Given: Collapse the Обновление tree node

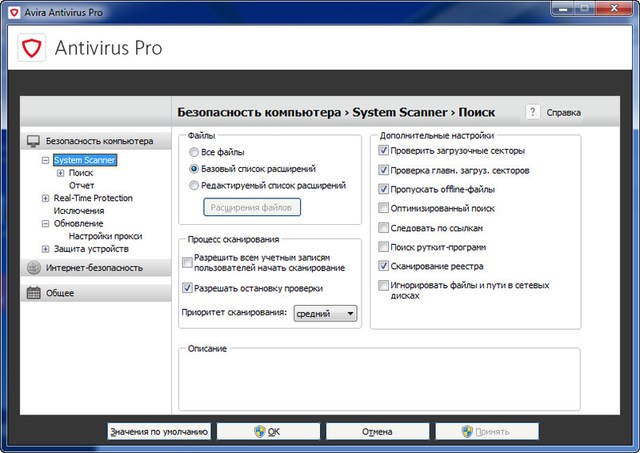Looking at the screenshot, I should click(x=46, y=224).
